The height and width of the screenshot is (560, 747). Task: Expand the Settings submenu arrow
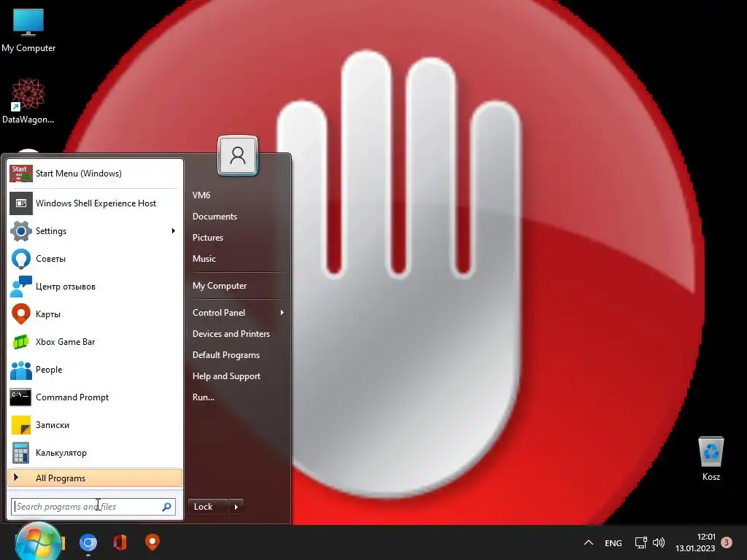[174, 231]
